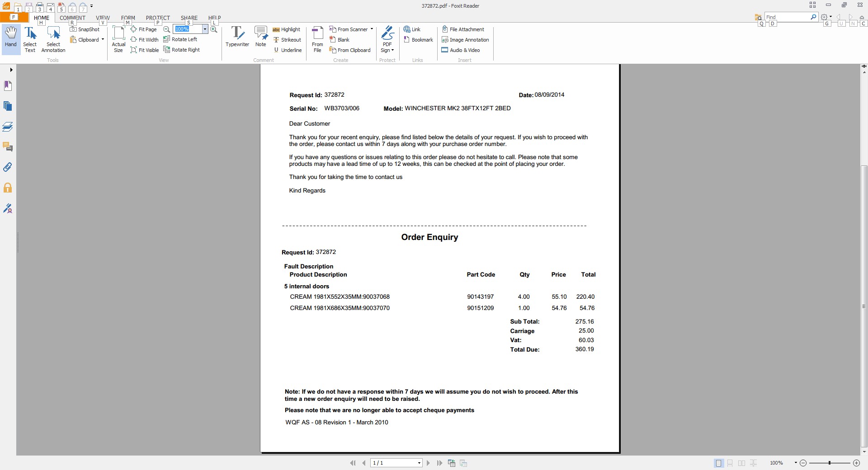Toggle continuous page scrolling mode
This screenshot has height=470, width=868.
point(730,463)
